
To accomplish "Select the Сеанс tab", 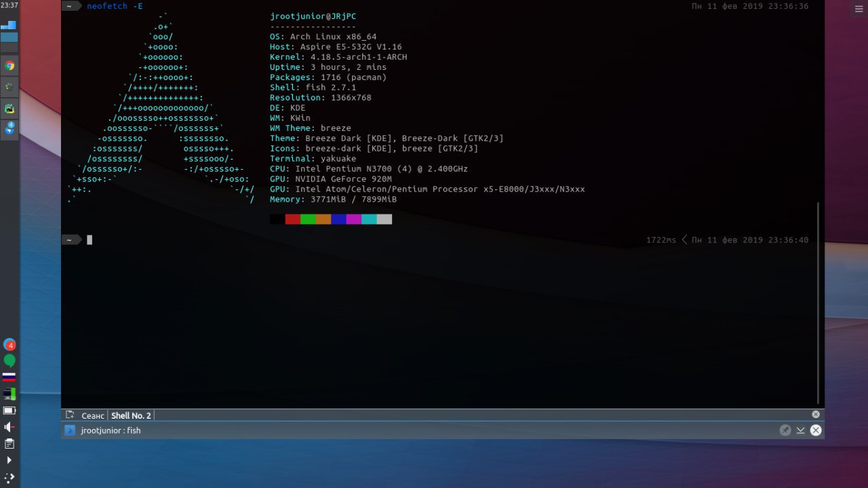I will tap(93, 415).
